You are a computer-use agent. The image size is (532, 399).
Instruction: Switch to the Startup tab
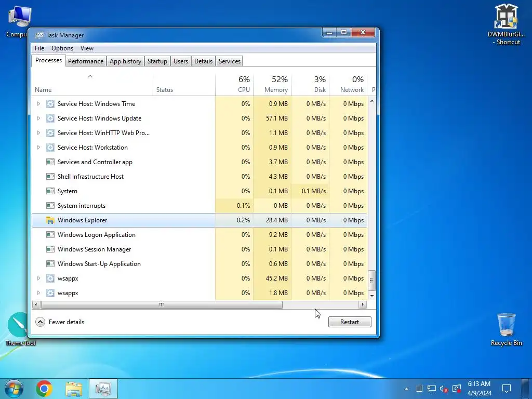pos(157,61)
